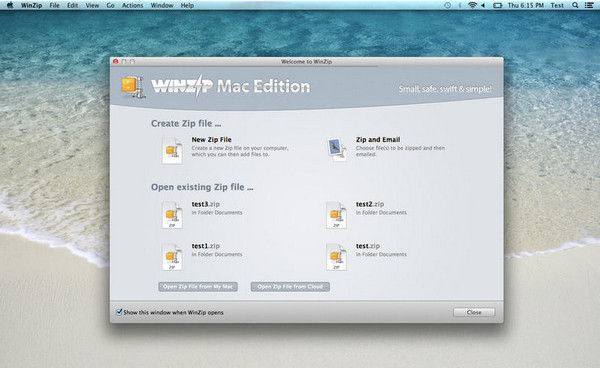Click the New Zip File document icon
This screenshot has height=368, width=600.
pyautogui.click(x=172, y=150)
